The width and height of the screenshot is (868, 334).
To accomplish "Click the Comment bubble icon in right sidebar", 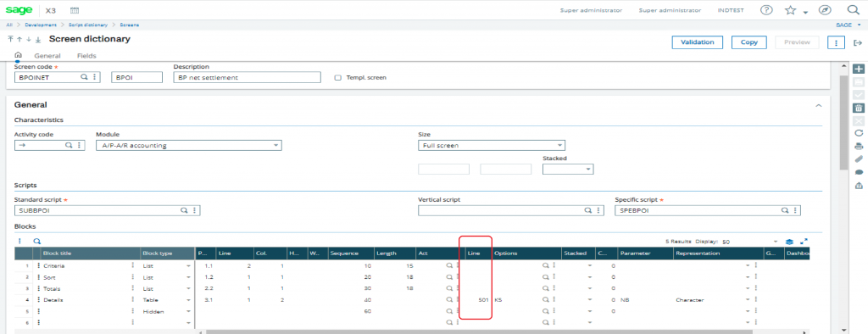I will [x=859, y=172].
